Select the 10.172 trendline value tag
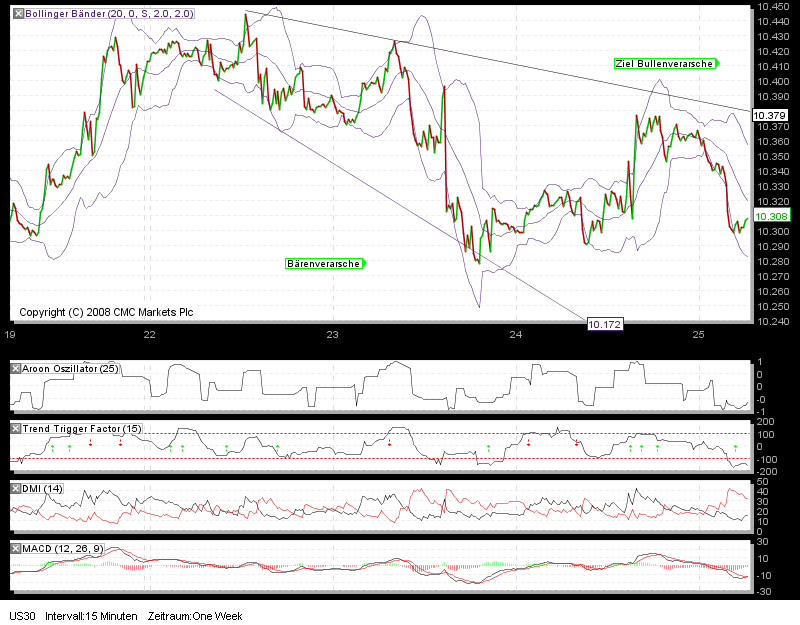The height and width of the screenshot is (625, 800). pos(605,324)
